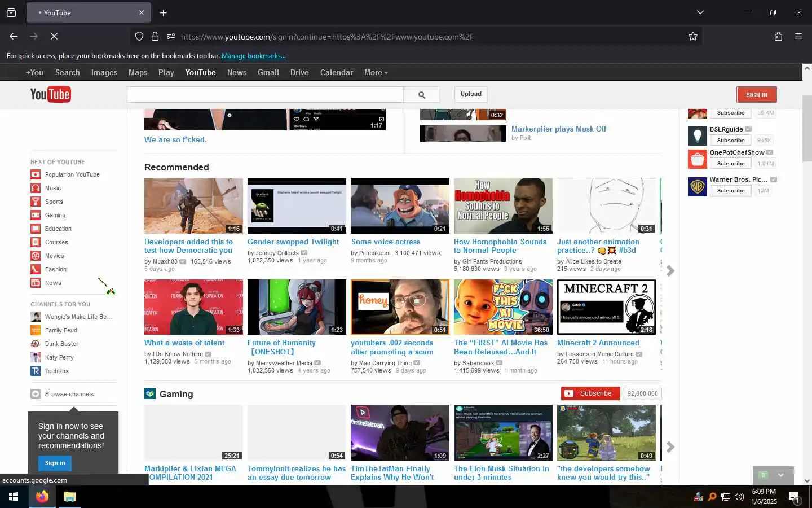Open Firefox from the Windows taskbar
812x508 pixels.
[x=42, y=497]
